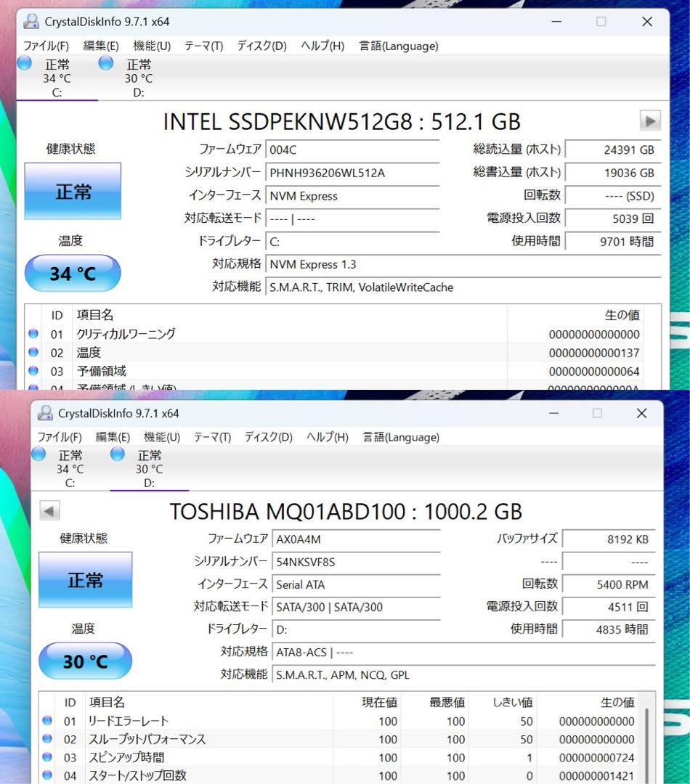This screenshot has width=690, height=784.
Task: Click usage hours field 9701 時間
Action: tap(613, 242)
